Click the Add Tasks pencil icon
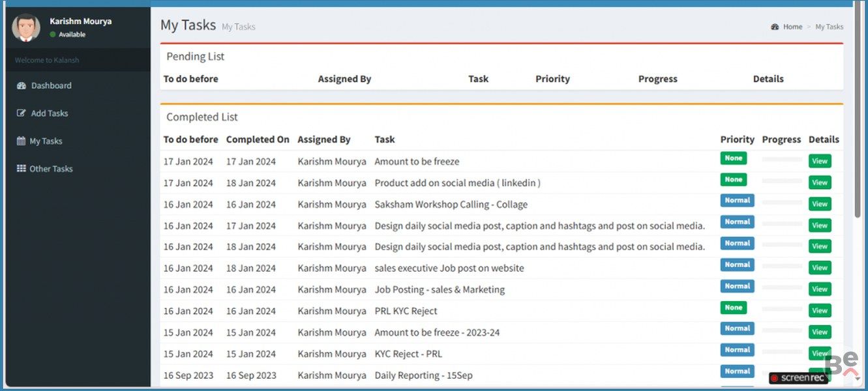 click(x=21, y=113)
